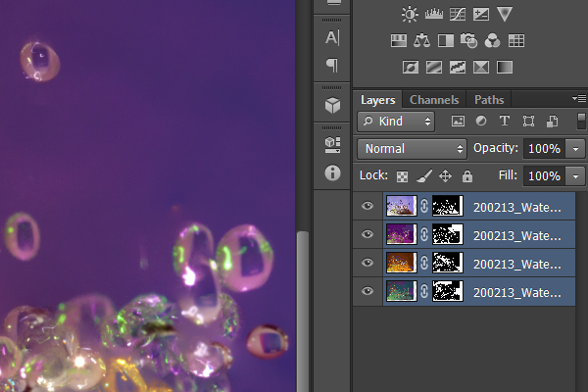Switch to the Channels tab
The image size is (588, 392).
tap(434, 100)
